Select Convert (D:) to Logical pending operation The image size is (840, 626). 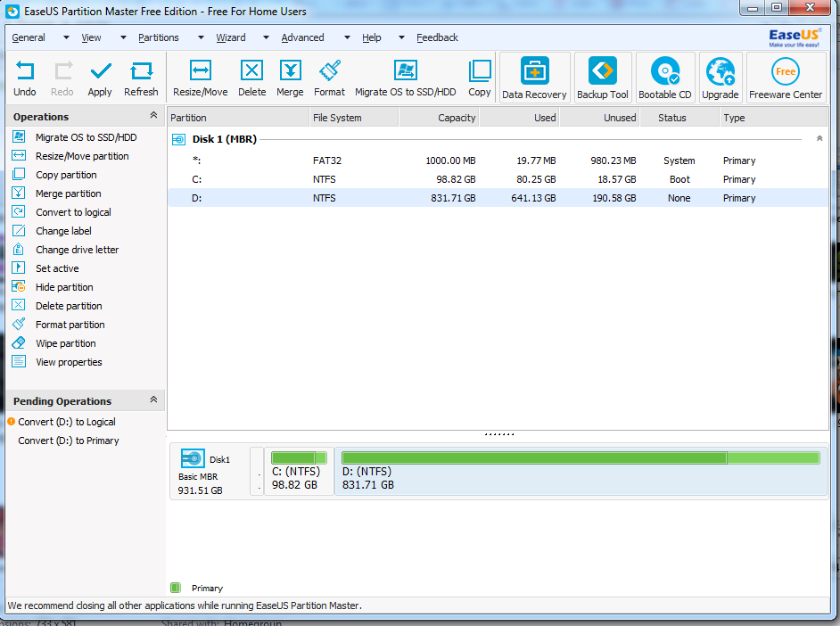67,422
